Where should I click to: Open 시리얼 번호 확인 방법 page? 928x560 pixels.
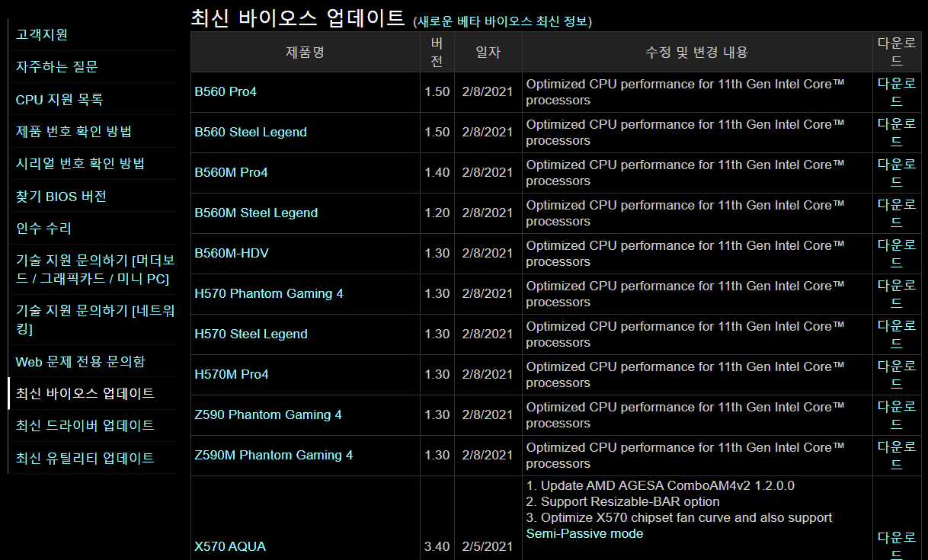click(80, 163)
